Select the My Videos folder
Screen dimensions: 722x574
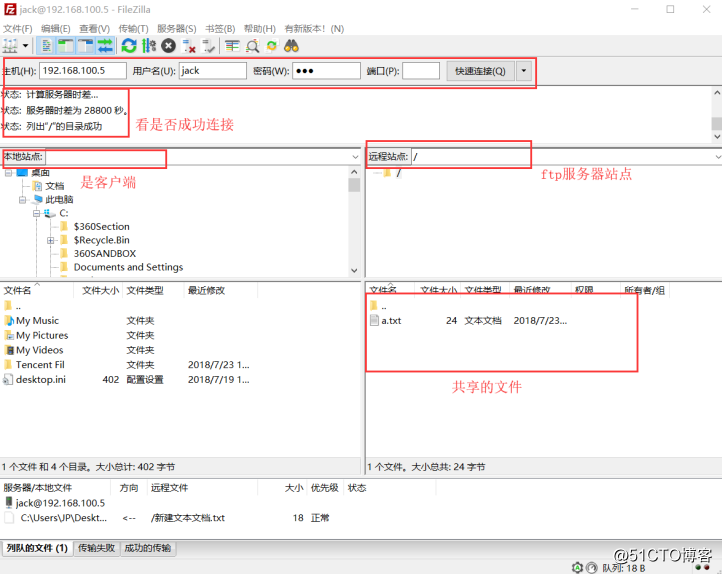point(40,350)
